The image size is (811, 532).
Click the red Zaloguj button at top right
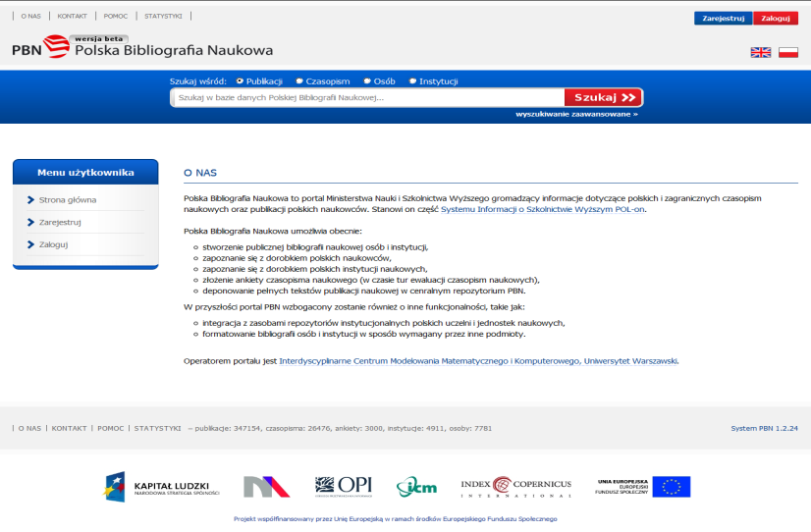coord(776,18)
